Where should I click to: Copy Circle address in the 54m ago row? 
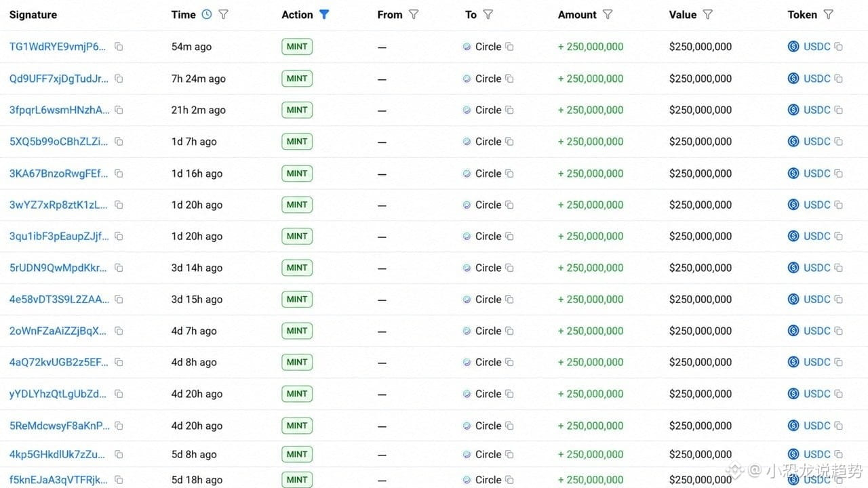coord(509,47)
